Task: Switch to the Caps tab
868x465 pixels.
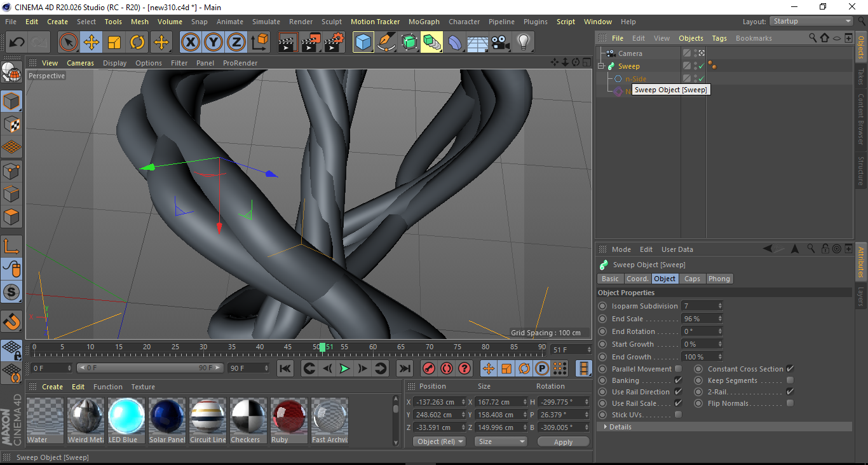Action: coord(692,279)
